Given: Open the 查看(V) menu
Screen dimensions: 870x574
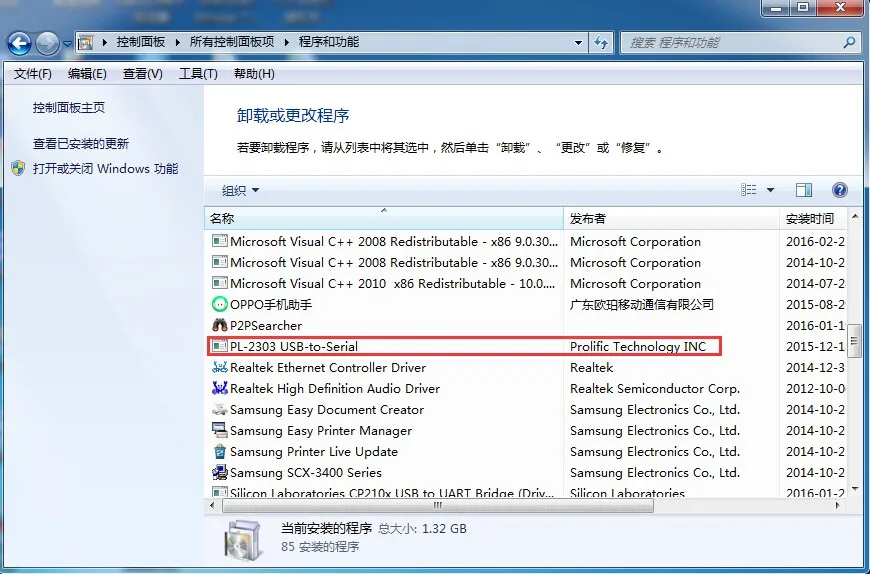Looking at the screenshot, I should tap(143, 74).
